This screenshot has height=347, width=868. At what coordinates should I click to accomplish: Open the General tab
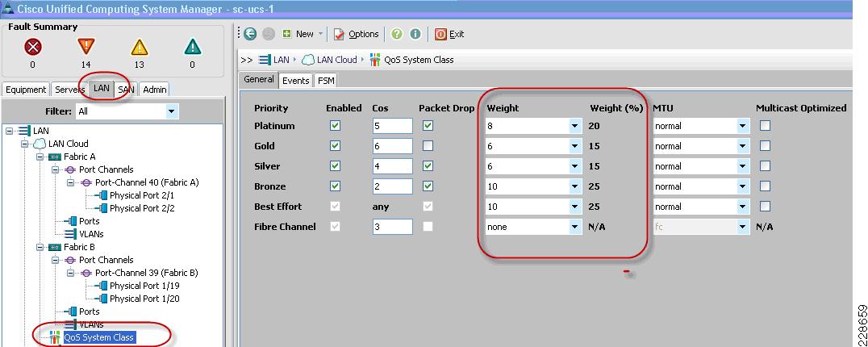click(x=258, y=79)
